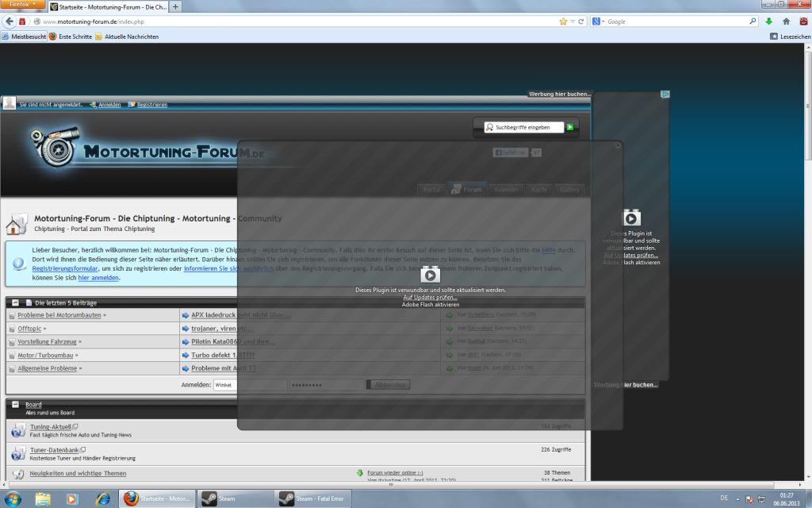812x508 pixels.
Task: Switch to Steam - Fatal Error taskbar window
Action: (x=312, y=498)
